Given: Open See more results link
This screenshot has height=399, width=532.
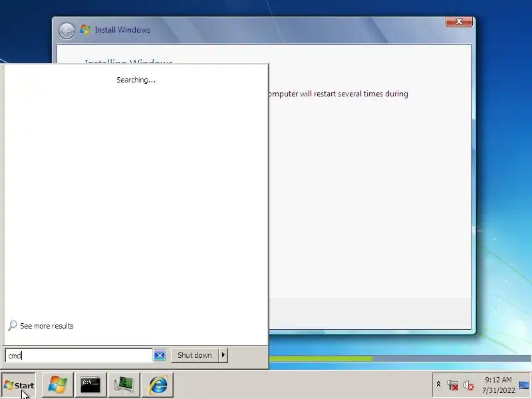Looking at the screenshot, I should 47,326.
